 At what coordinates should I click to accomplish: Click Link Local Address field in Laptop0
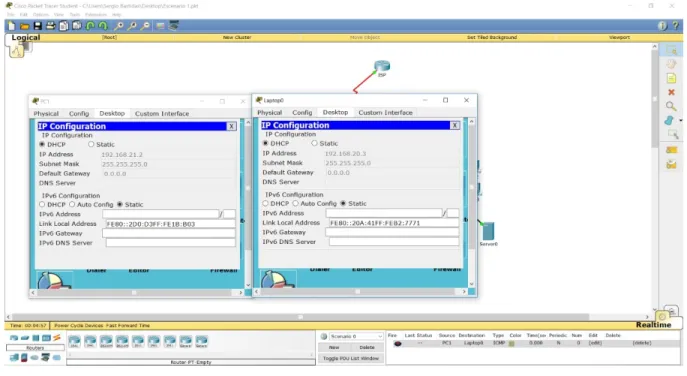394,223
